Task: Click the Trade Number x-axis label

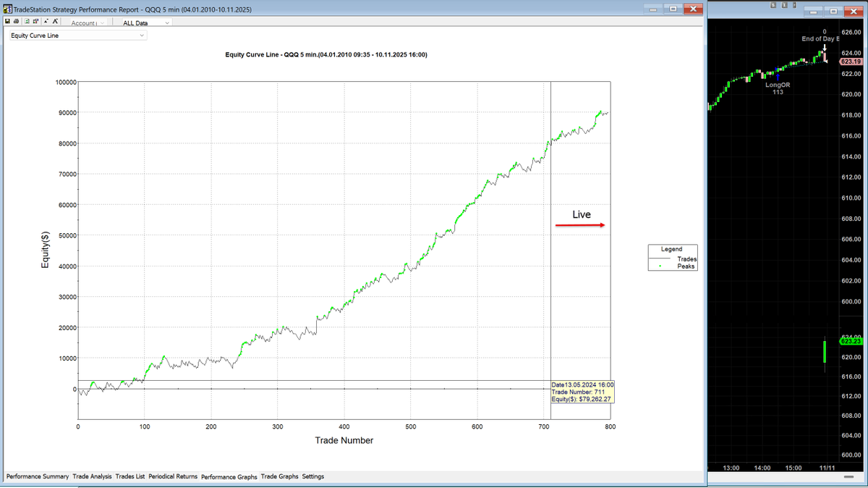Action: point(344,440)
